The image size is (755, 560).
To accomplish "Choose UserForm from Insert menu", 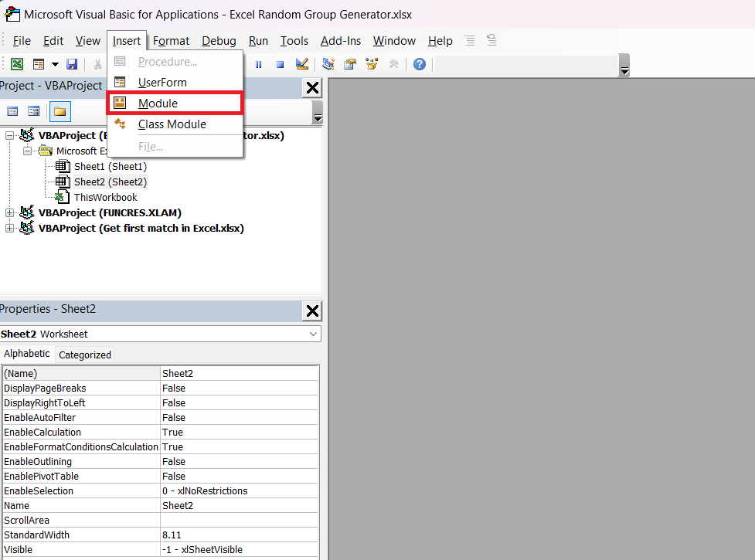I will click(x=175, y=83).
